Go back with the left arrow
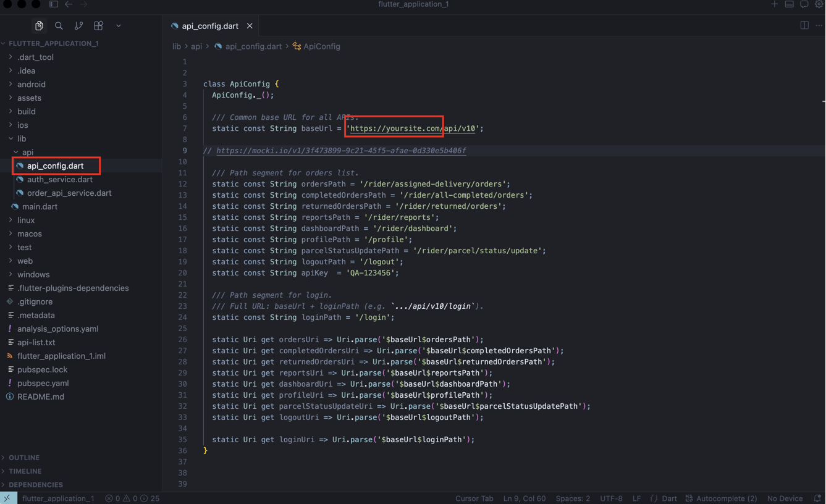826x504 pixels. click(x=69, y=4)
